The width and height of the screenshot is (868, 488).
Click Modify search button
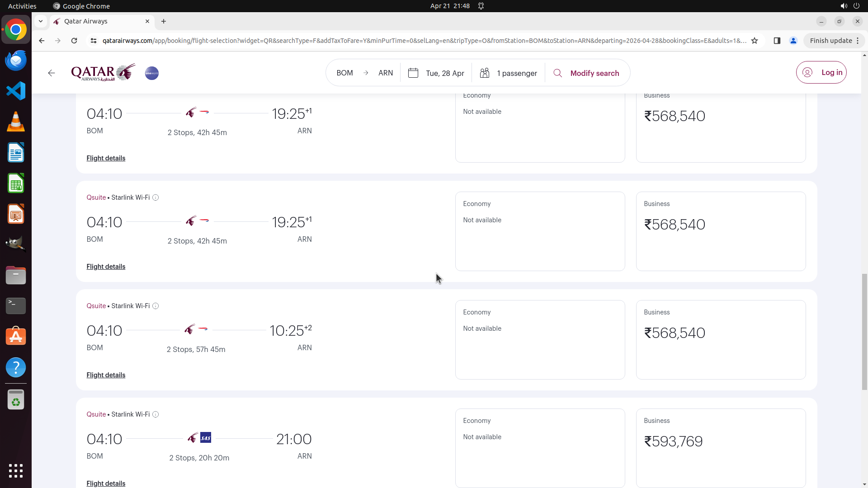(x=586, y=73)
